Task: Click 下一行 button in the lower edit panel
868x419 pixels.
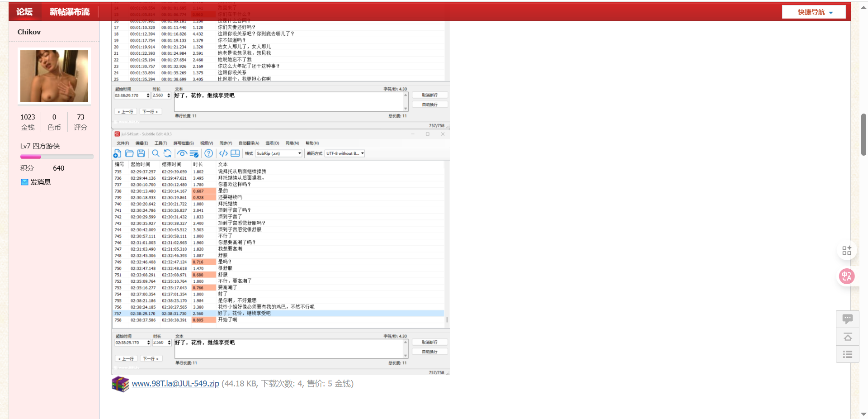Action: (x=151, y=358)
